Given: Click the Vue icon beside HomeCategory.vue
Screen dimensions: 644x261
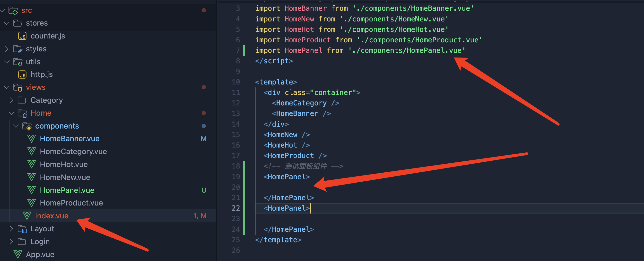Looking at the screenshot, I should [x=32, y=151].
